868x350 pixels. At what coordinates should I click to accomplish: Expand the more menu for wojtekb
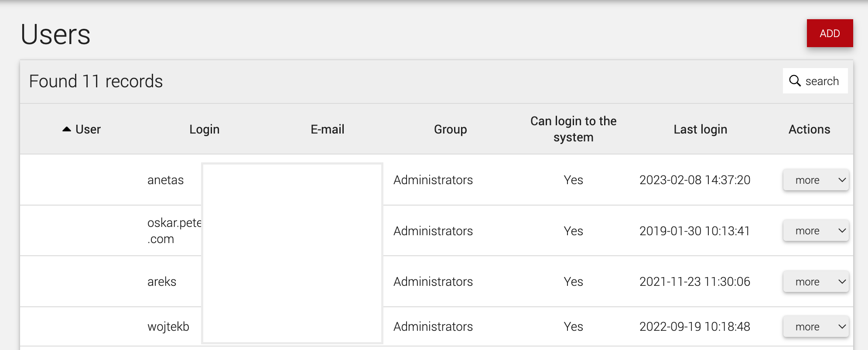tap(816, 326)
